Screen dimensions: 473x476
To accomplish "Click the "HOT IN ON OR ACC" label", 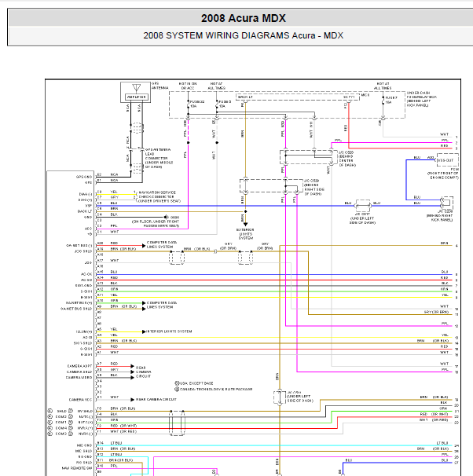I will coord(188,86).
